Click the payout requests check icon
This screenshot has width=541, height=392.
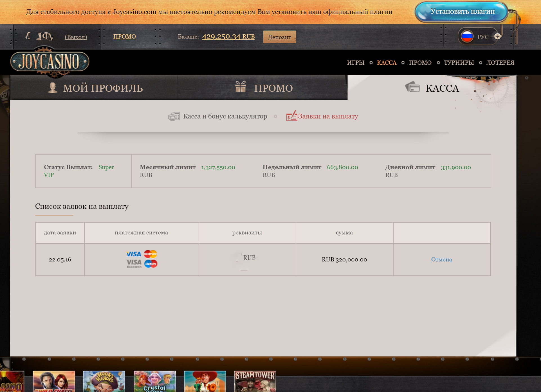click(x=291, y=116)
